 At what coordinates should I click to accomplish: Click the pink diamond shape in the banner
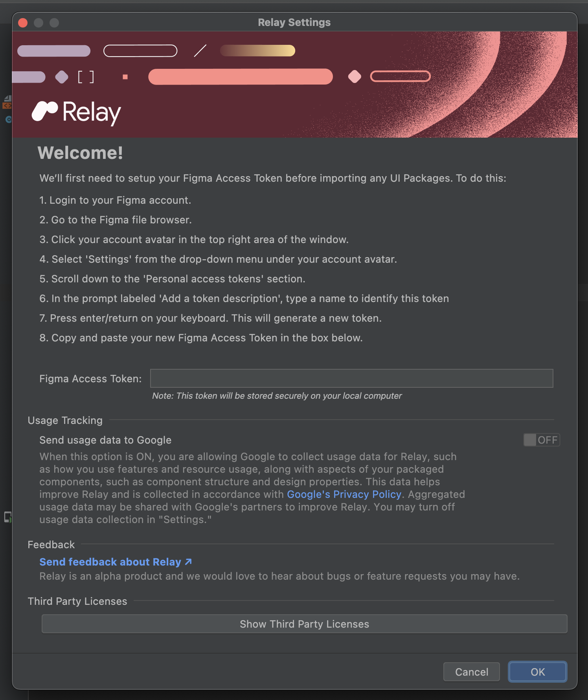(355, 76)
